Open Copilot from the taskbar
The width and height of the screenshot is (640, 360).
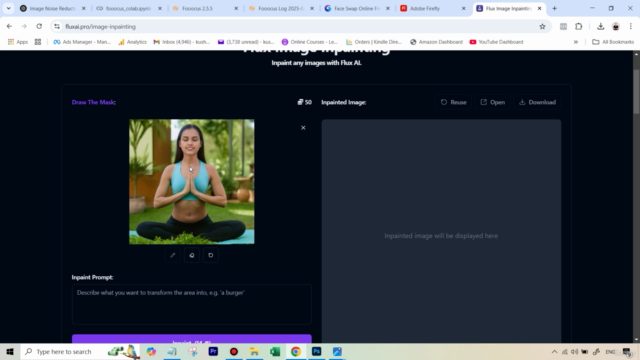pos(151,351)
